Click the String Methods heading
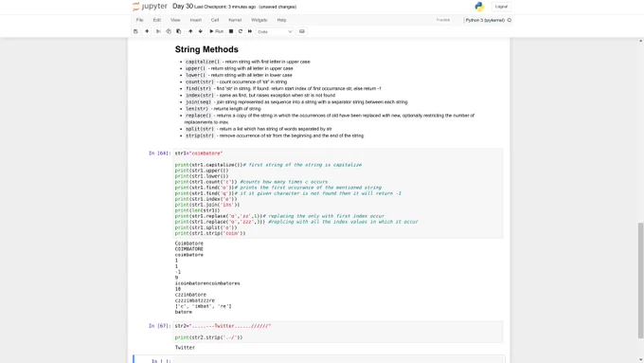 coord(206,49)
